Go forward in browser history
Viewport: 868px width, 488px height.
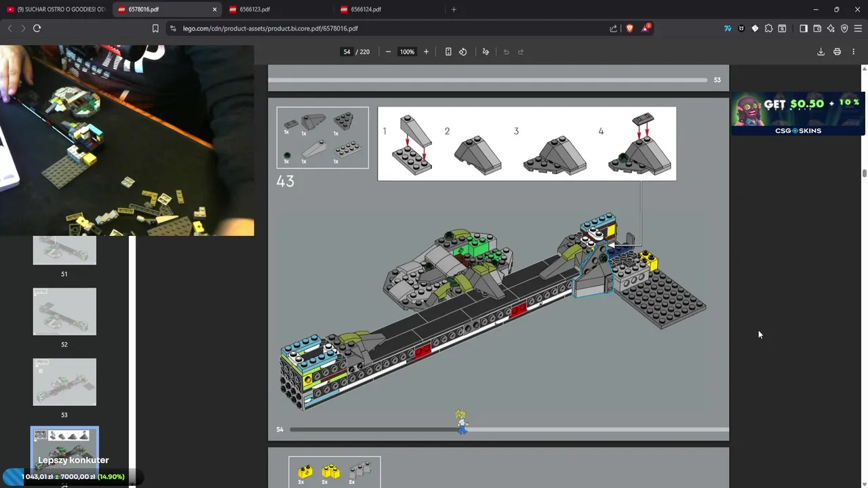23,28
